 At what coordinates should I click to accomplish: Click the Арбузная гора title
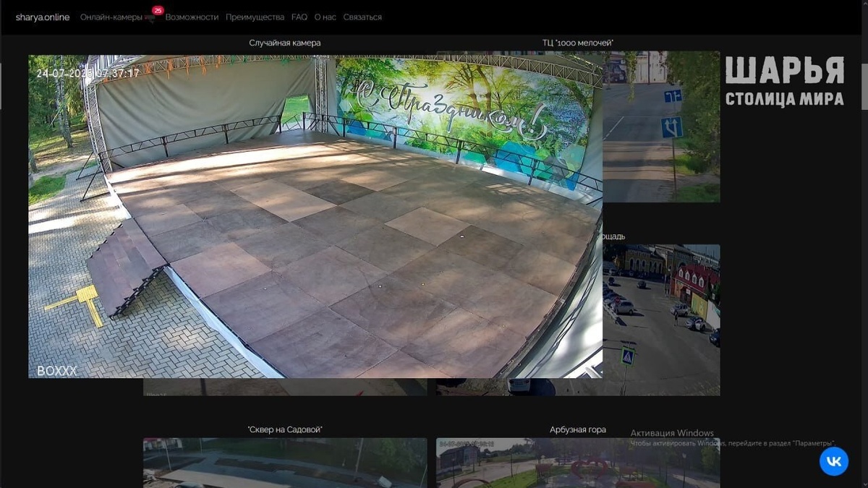coord(578,429)
